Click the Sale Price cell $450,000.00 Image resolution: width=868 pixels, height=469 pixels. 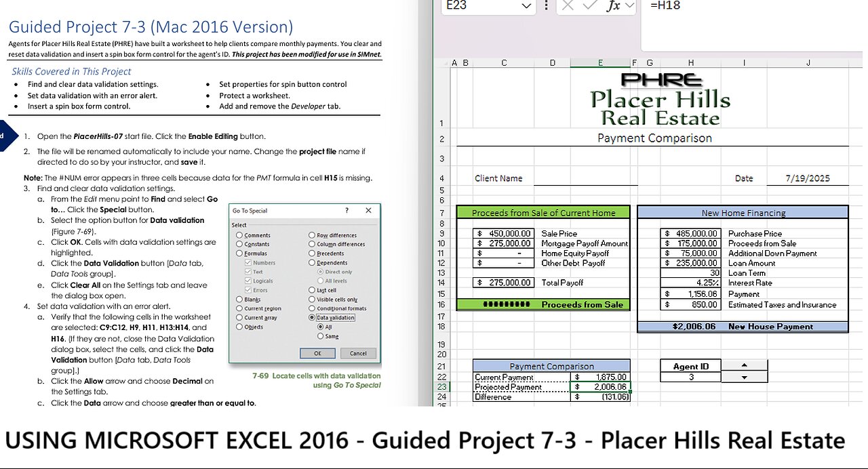[x=504, y=233]
